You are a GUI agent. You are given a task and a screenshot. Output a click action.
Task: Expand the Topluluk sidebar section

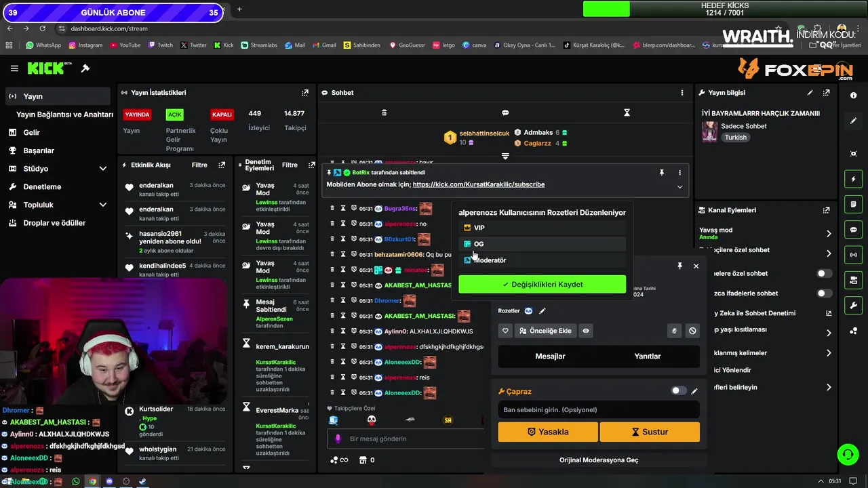point(103,205)
